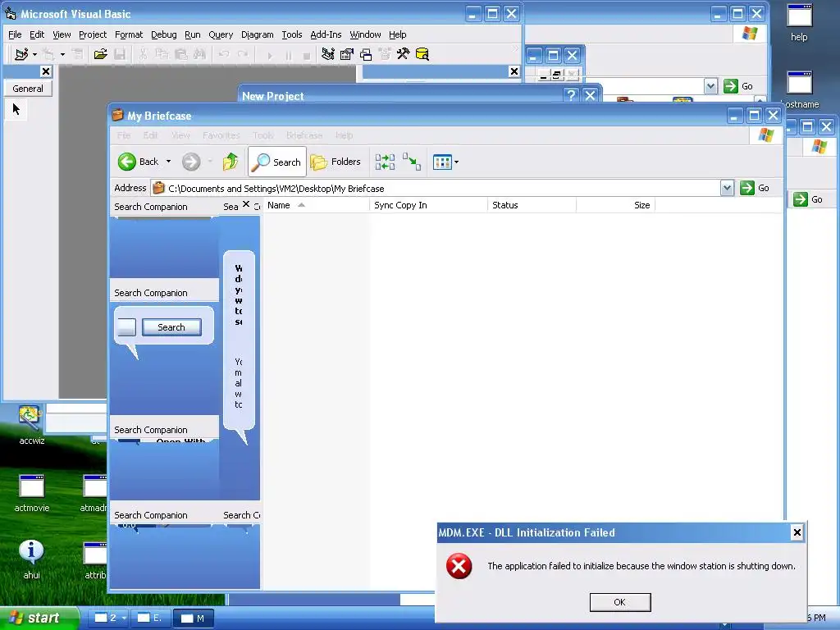
Task: Click the Status column header
Action: [x=532, y=205]
